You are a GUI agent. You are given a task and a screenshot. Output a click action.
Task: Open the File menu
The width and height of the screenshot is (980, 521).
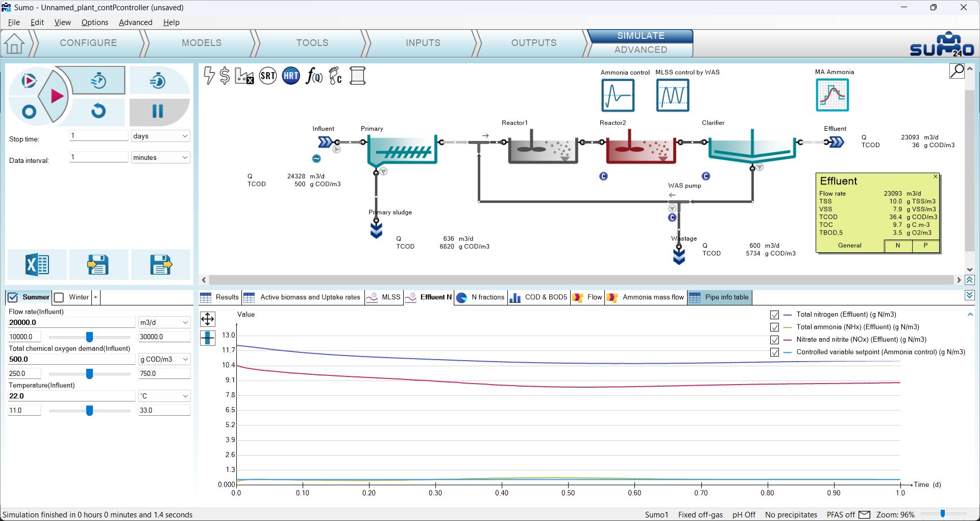click(x=14, y=22)
